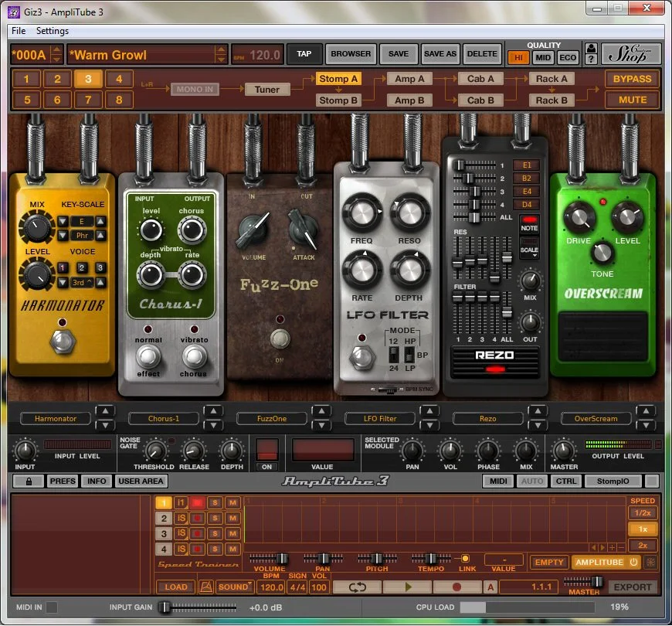
Task: Toggle the AMPLITUBE power button
Action: point(634,562)
